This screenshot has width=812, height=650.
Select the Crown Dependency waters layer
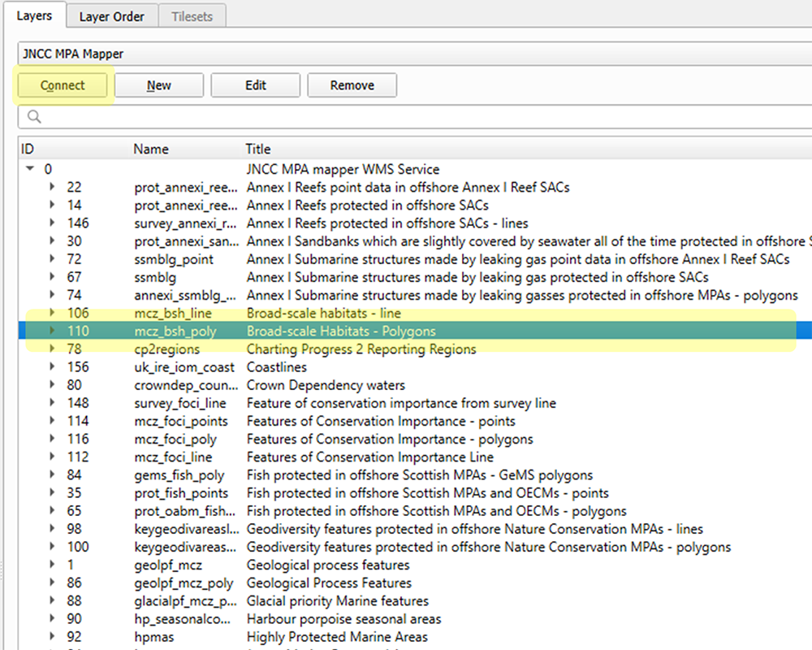pyautogui.click(x=324, y=384)
